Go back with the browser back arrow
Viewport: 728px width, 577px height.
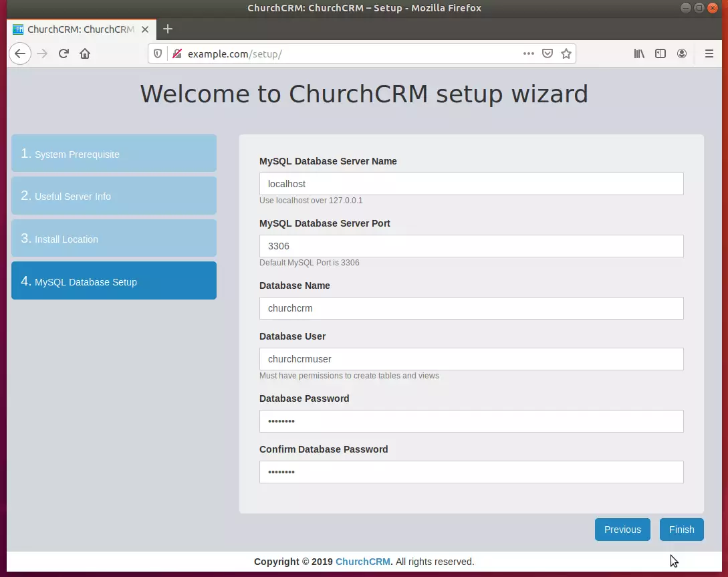20,54
